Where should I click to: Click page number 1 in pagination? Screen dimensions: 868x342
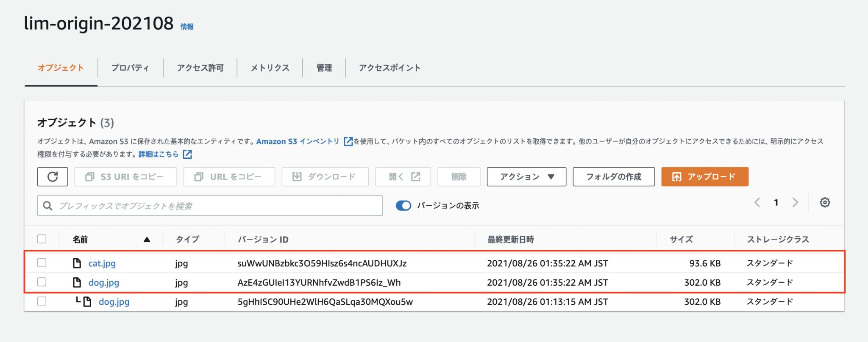(776, 202)
